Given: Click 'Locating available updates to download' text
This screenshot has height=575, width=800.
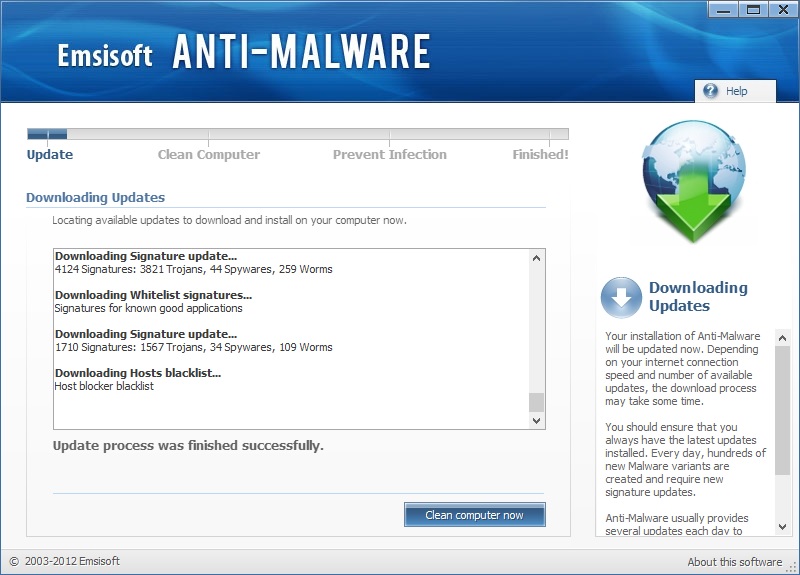Looking at the screenshot, I should pos(230,220).
